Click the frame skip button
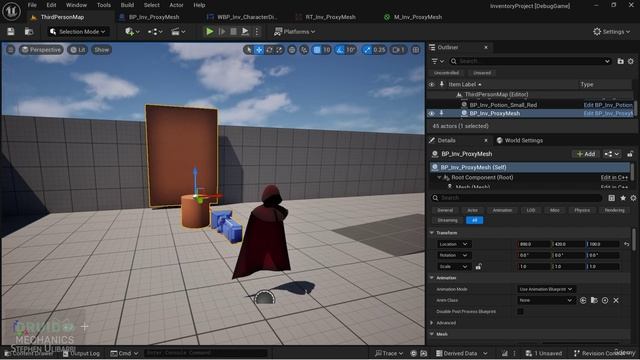640x360 pixels. pos(222,31)
